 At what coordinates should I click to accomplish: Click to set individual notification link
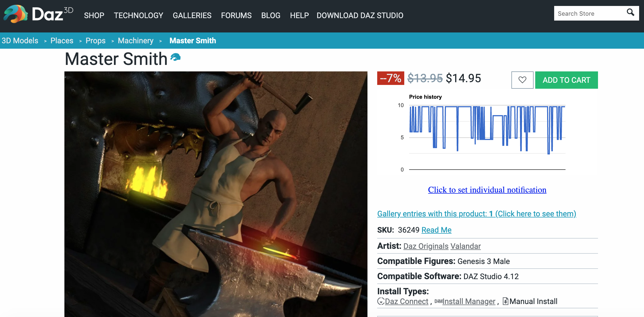tap(487, 190)
